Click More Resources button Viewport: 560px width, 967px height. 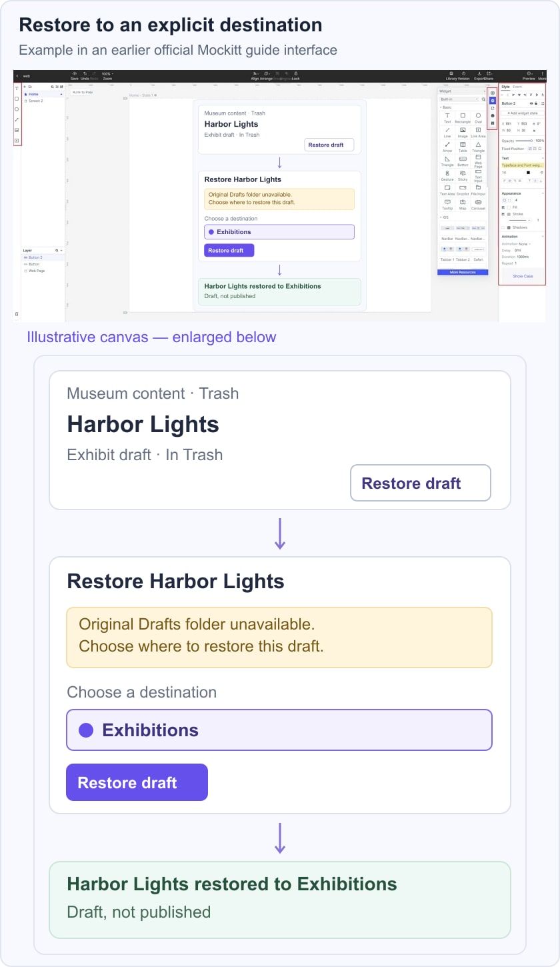(463, 272)
